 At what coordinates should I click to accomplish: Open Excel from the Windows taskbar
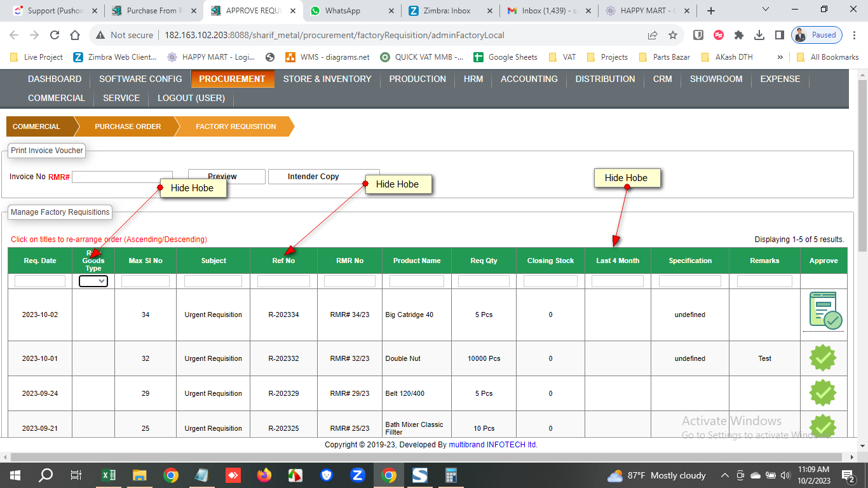click(x=109, y=475)
